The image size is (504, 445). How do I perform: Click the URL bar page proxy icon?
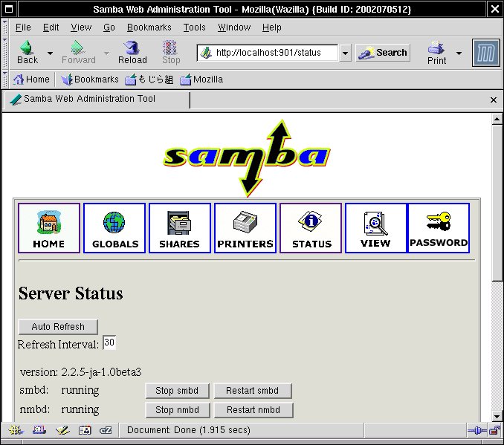206,53
